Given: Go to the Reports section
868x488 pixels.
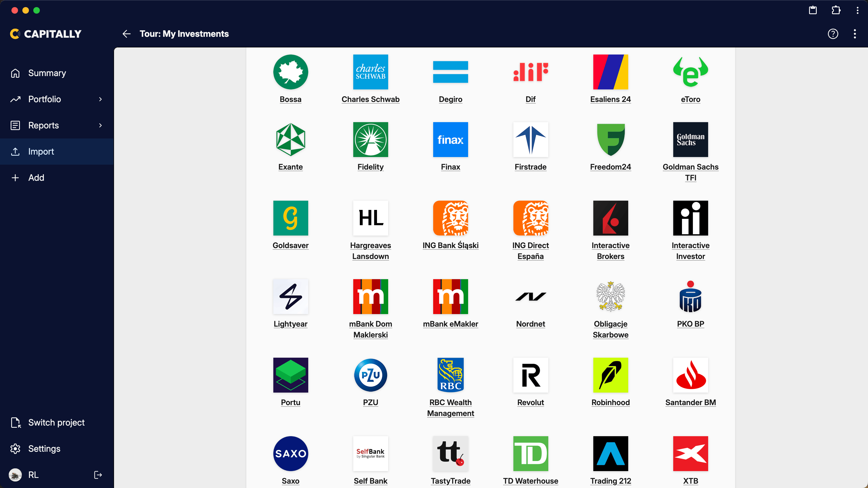Looking at the screenshot, I should point(57,125).
